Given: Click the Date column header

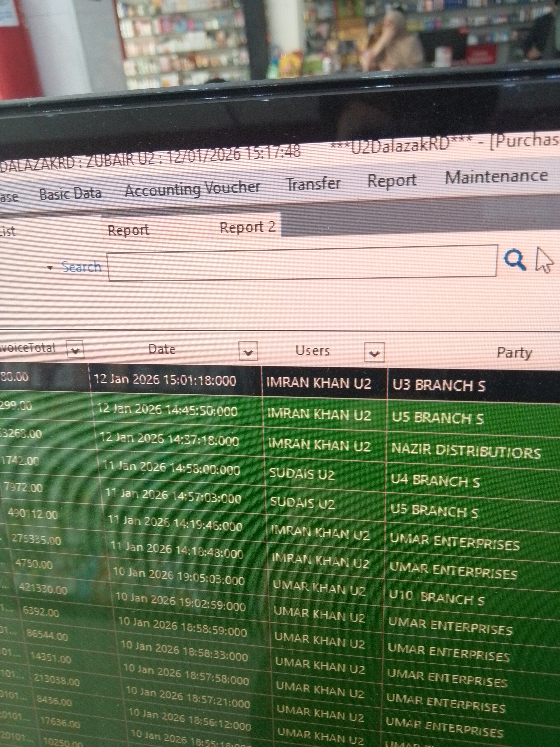Looking at the screenshot, I should pyautogui.click(x=162, y=349).
